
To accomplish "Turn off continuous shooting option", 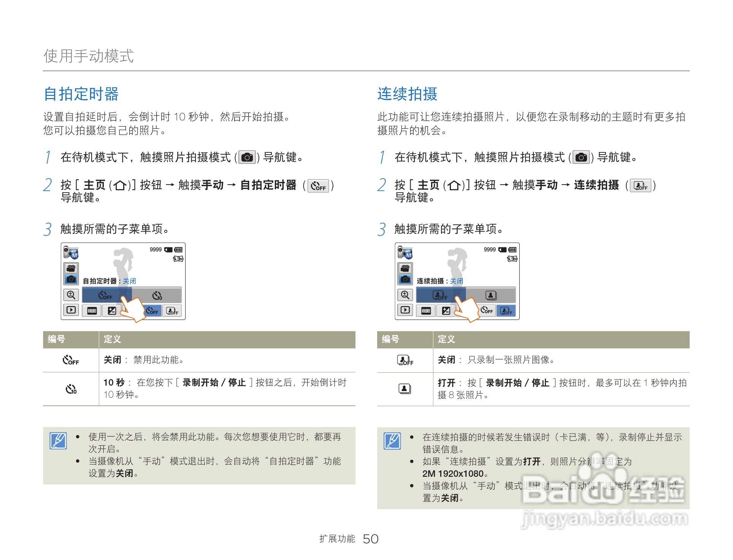I will (440, 296).
